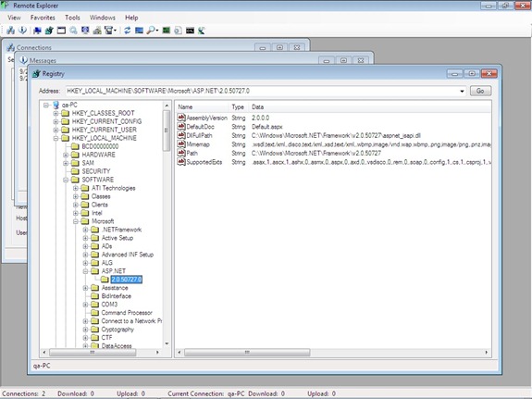Screen dimensions: 532x399
Task: Click the Mimemap string value icon
Action: tap(181, 144)
